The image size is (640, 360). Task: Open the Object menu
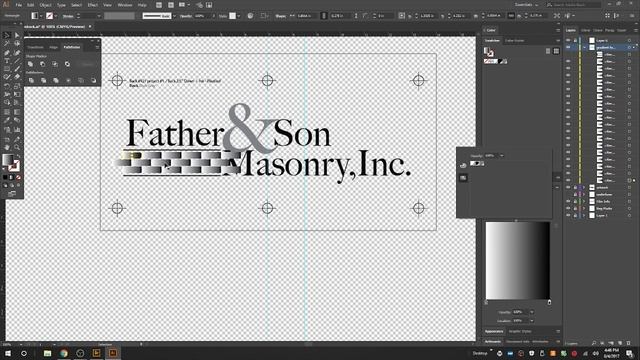click(x=45, y=5)
